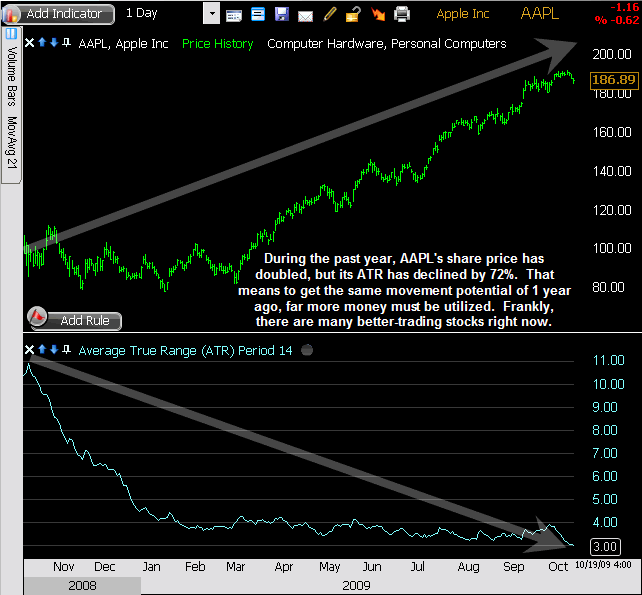
Task: Click Average True Range (ATR) Period 14 label
Action: pos(185,351)
